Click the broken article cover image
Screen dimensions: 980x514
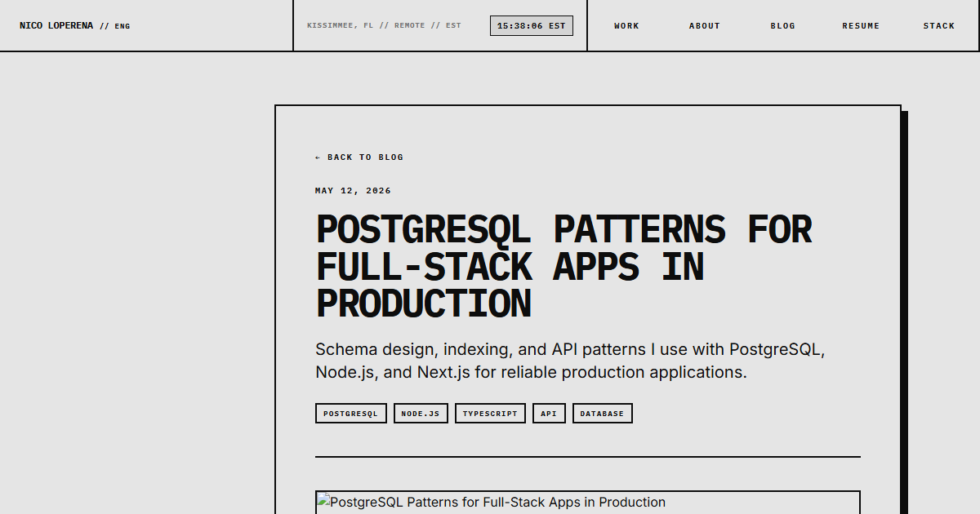point(588,502)
